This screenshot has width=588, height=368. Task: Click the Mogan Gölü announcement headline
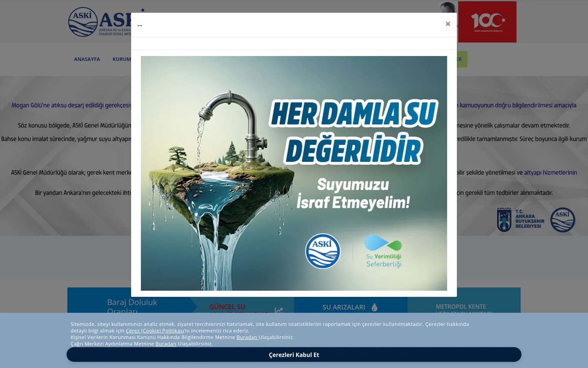[x=71, y=105]
